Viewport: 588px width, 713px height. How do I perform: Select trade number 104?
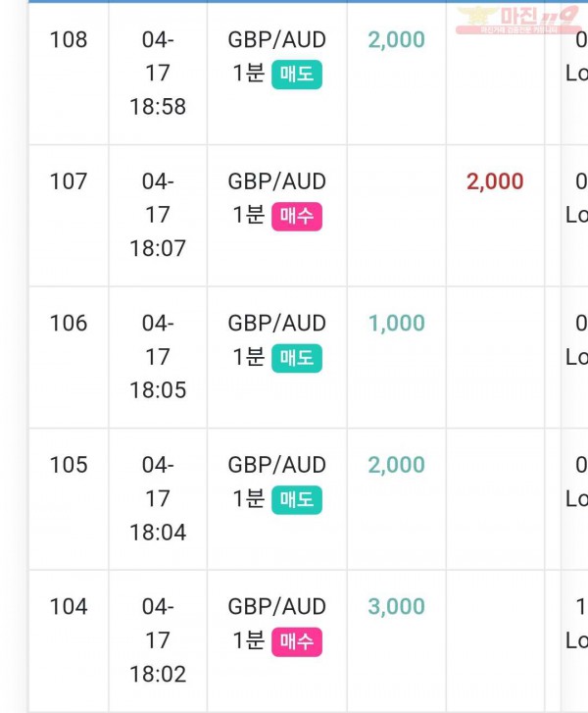pyautogui.click(x=69, y=607)
